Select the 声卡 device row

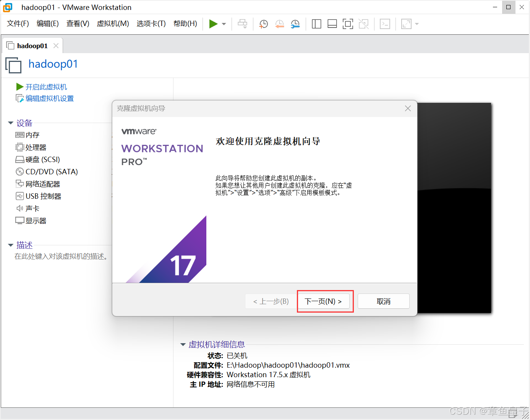tap(28, 208)
